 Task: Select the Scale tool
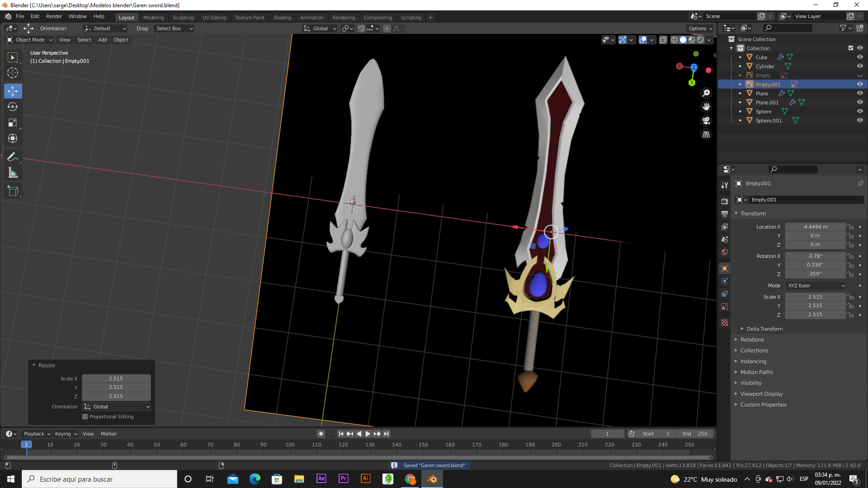tap(13, 122)
